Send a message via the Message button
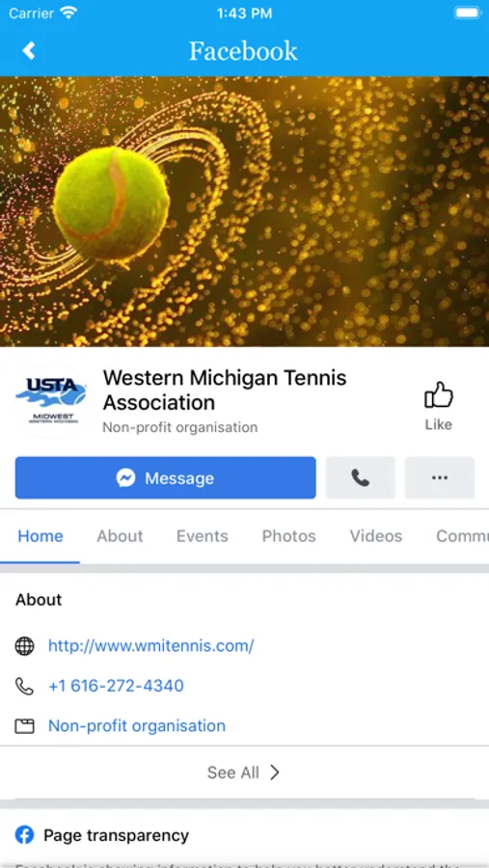This screenshot has width=489, height=868. click(x=166, y=477)
